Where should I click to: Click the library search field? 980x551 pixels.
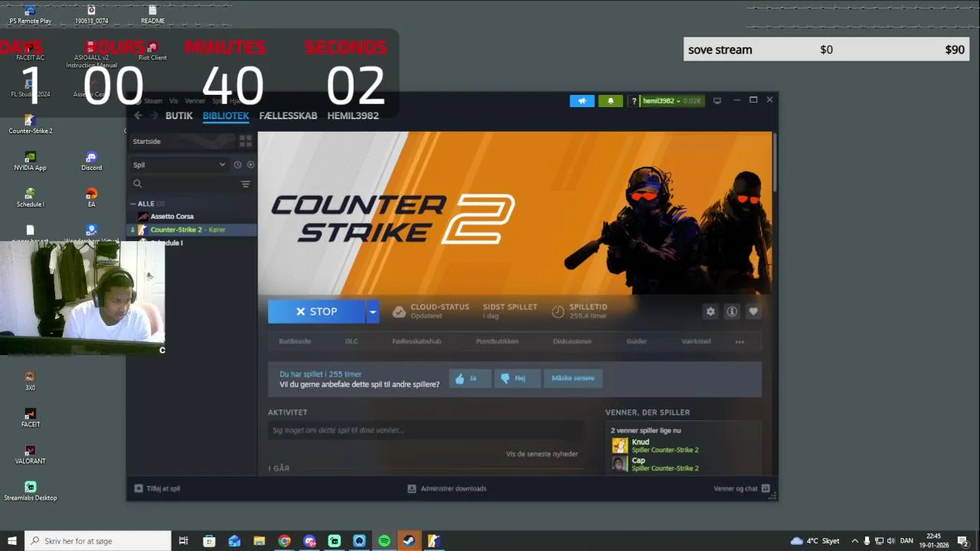pos(185,184)
